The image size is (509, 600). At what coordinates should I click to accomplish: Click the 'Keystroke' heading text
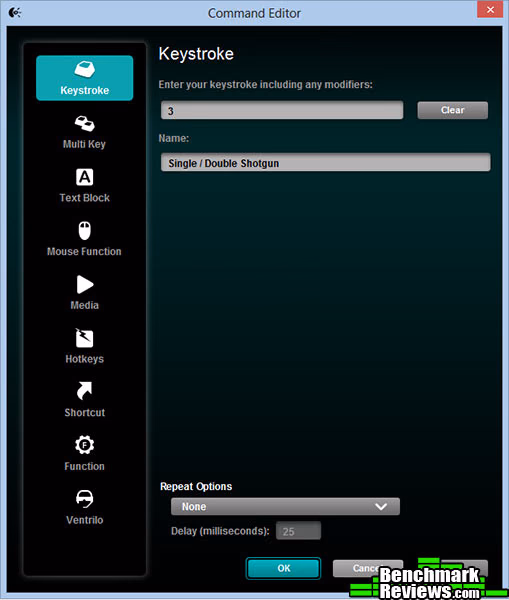[x=196, y=54]
